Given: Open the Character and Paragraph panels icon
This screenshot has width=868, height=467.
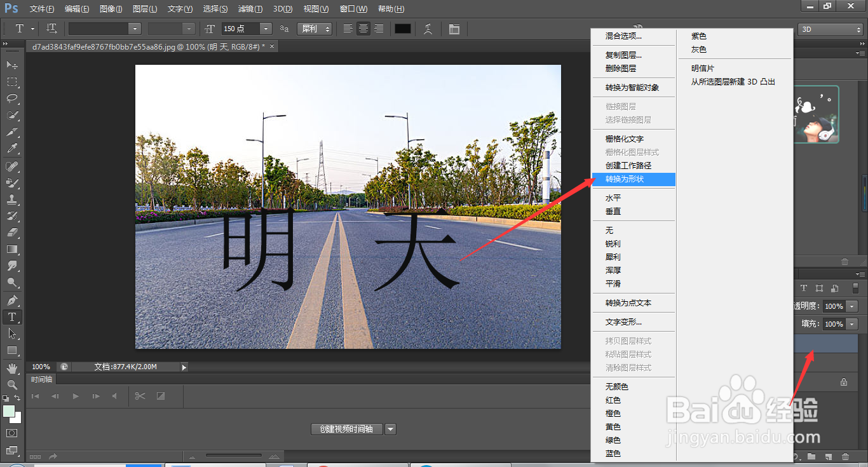Looking at the screenshot, I should [454, 28].
